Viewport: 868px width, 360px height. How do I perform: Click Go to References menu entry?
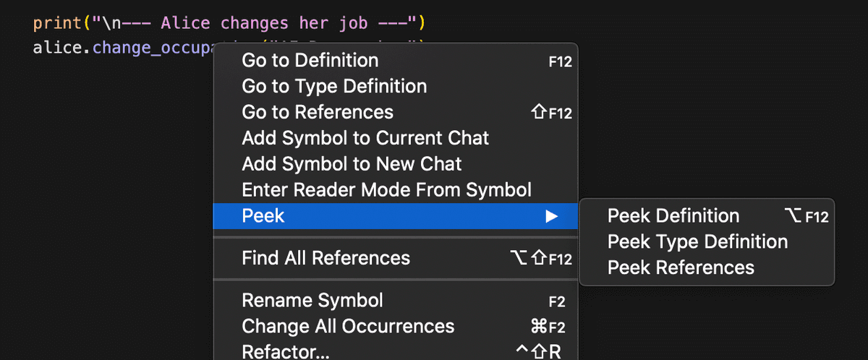tap(318, 112)
